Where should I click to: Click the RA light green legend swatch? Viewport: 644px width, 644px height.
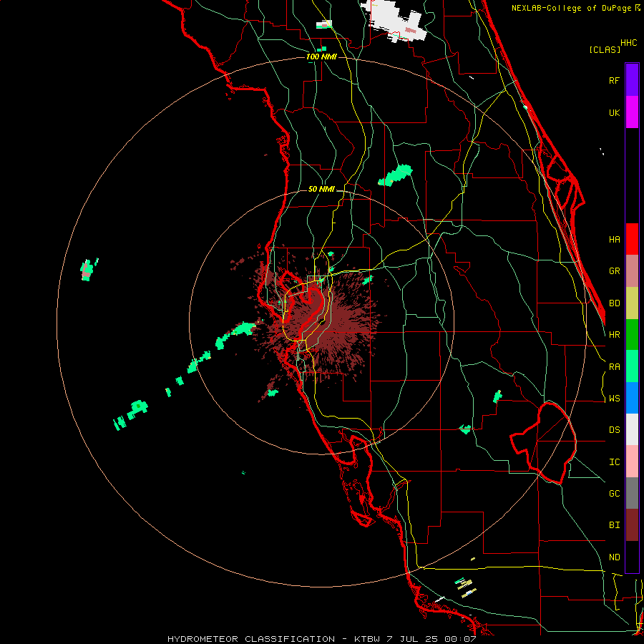click(x=632, y=366)
